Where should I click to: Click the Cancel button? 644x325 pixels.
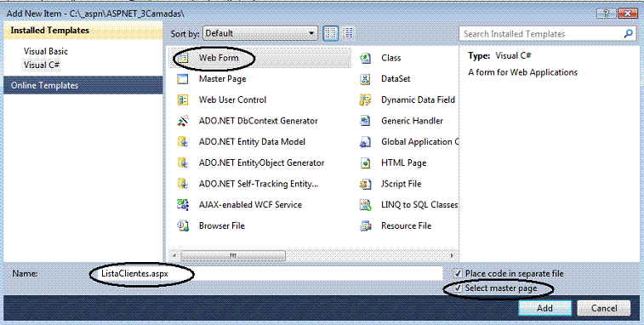[x=604, y=308]
